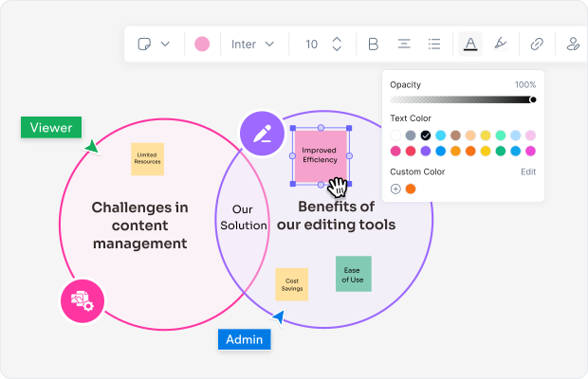Screen dimensions: 588x379
Task: Add a custom color with plus button
Action: click(395, 189)
